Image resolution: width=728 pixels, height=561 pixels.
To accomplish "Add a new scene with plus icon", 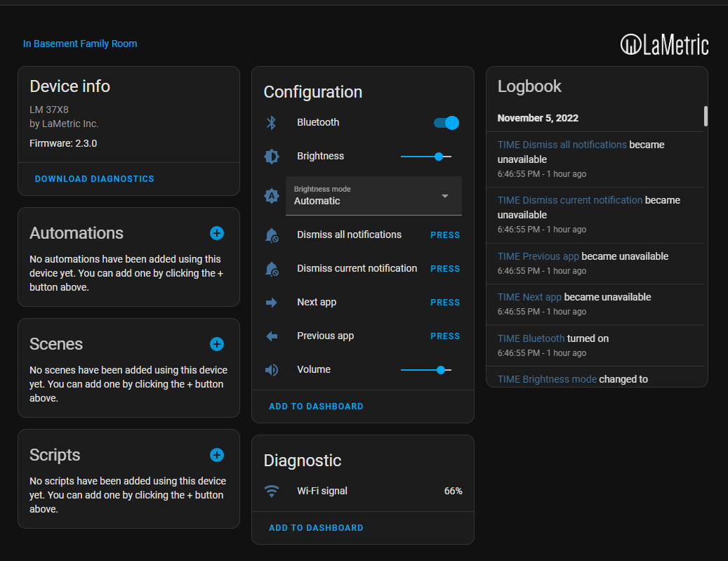I will [217, 344].
